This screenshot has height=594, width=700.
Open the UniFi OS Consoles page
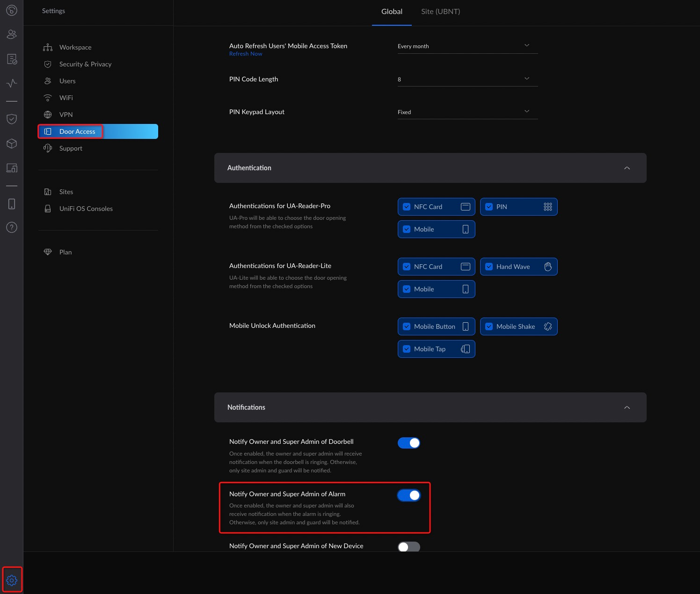[x=86, y=209]
